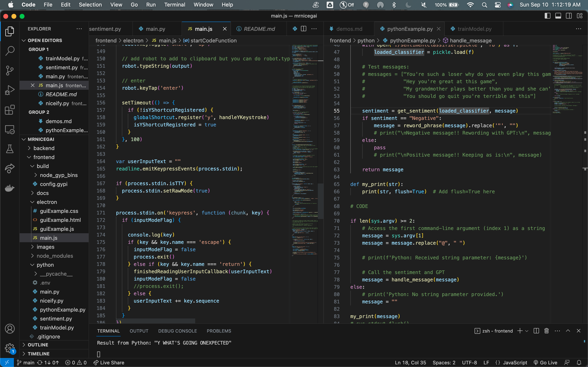Open the Search view in activity bar
Image resolution: width=588 pixels, height=367 pixels.
coord(10,51)
